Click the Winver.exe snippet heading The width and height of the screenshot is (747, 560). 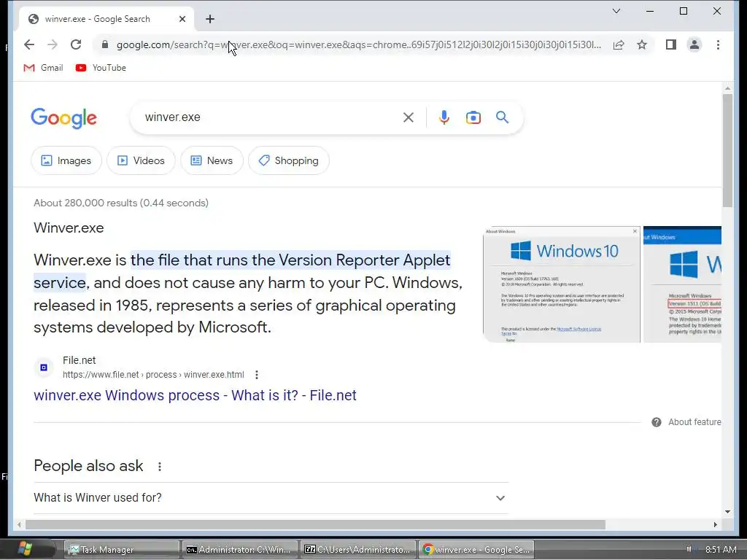[x=69, y=227]
